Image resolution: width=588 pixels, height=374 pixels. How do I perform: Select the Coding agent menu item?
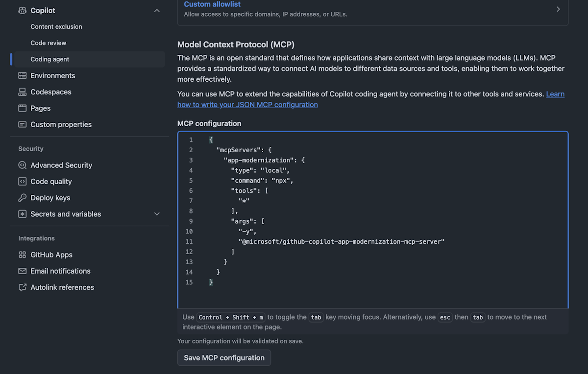coord(50,59)
